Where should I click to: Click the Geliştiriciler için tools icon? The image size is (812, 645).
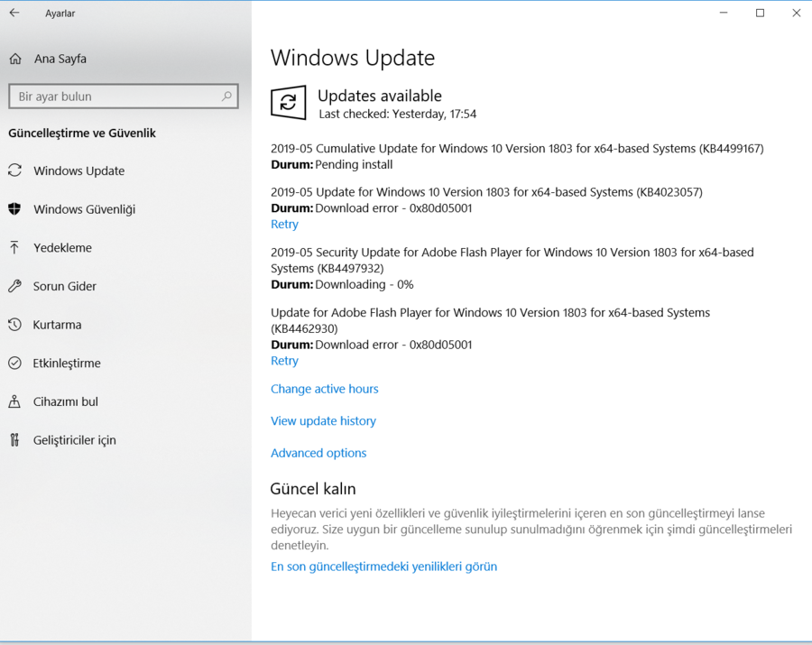tap(14, 440)
